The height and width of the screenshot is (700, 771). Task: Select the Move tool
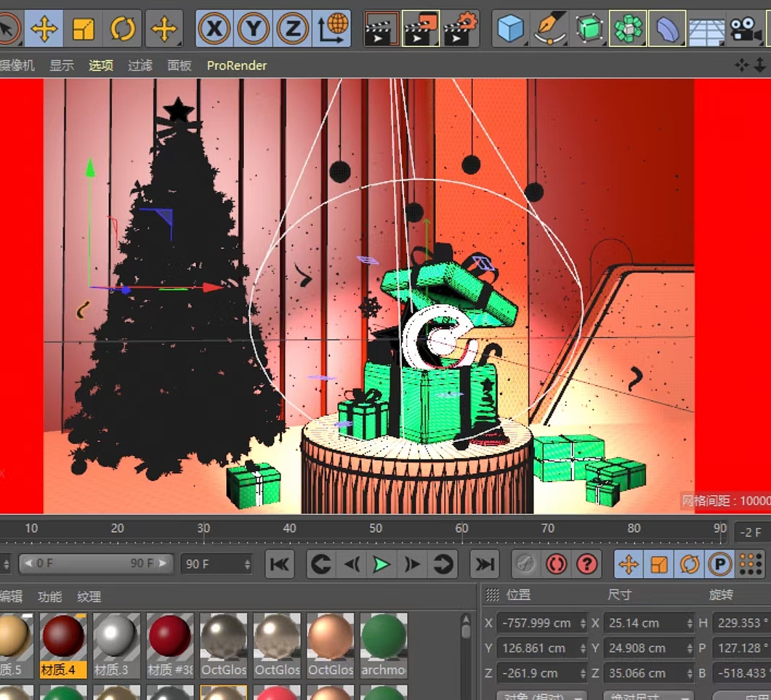44,28
